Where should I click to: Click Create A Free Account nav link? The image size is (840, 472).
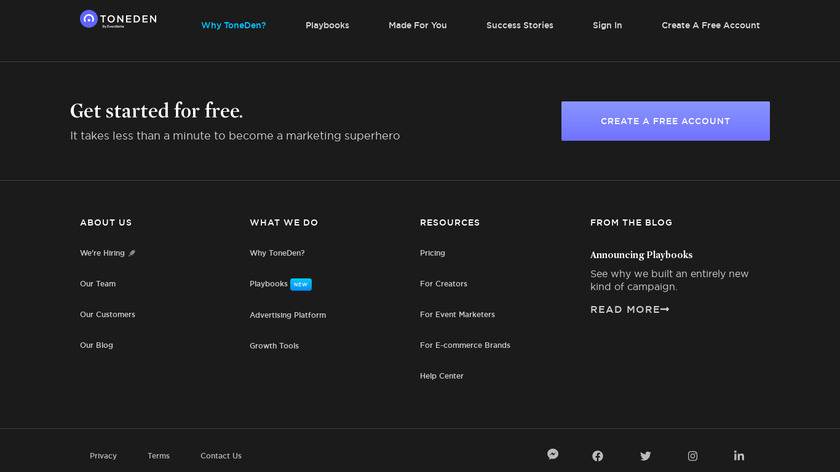point(710,25)
